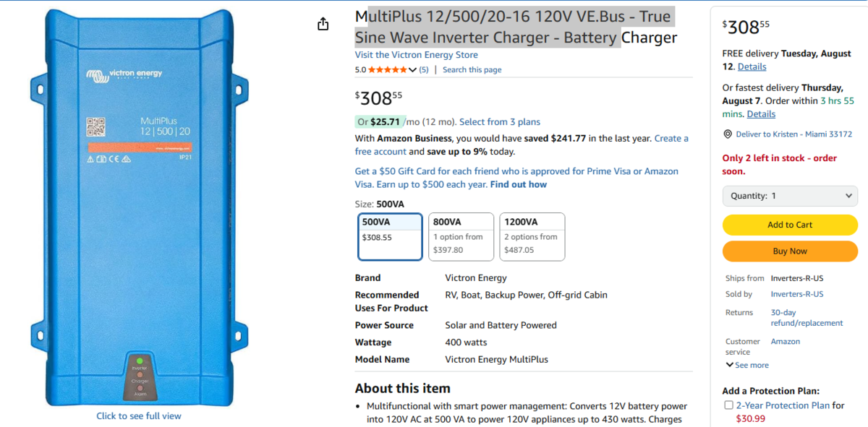
Task: Click the Inverters-R-US Sold by link
Action: point(797,294)
